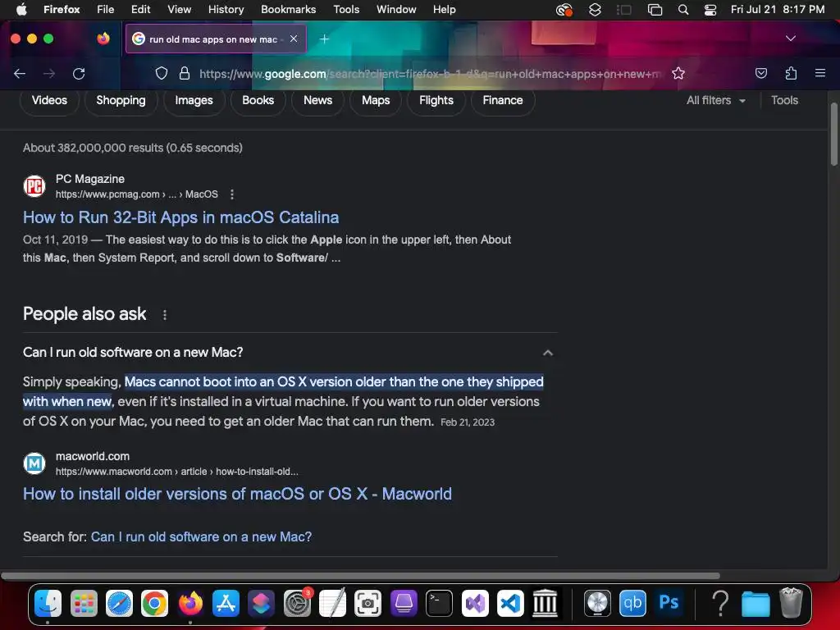
Task: Click the macworld.com source name
Action: pyautogui.click(x=93, y=456)
